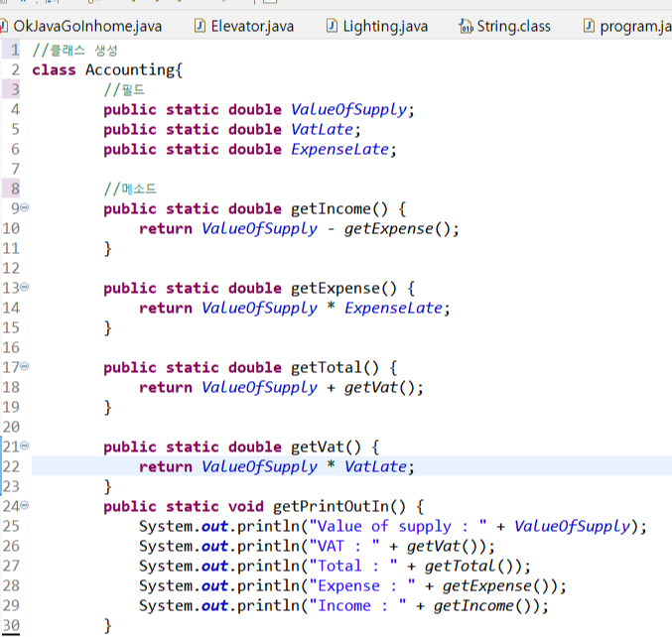Click the Elevator.java file icon
Screen dimensions: 672x637
(200, 26)
